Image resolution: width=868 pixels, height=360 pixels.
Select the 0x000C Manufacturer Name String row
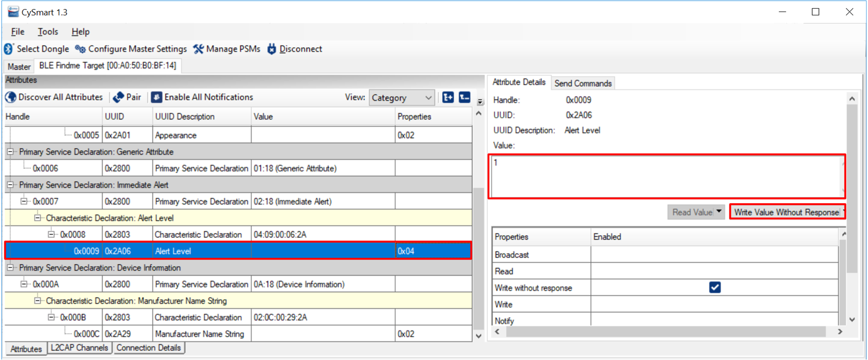pyautogui.click(x=238, y=334)
